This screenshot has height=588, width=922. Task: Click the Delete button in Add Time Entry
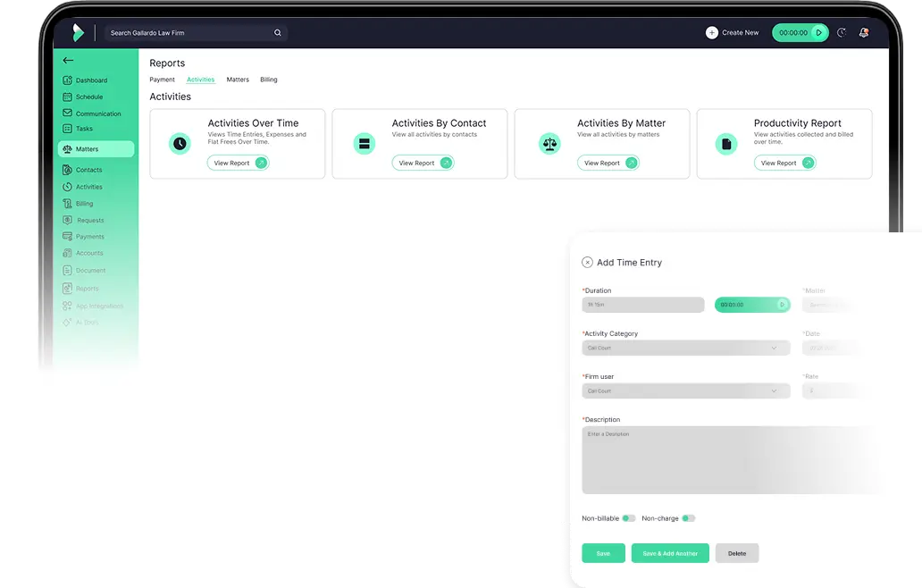click(x=736, y=553)
